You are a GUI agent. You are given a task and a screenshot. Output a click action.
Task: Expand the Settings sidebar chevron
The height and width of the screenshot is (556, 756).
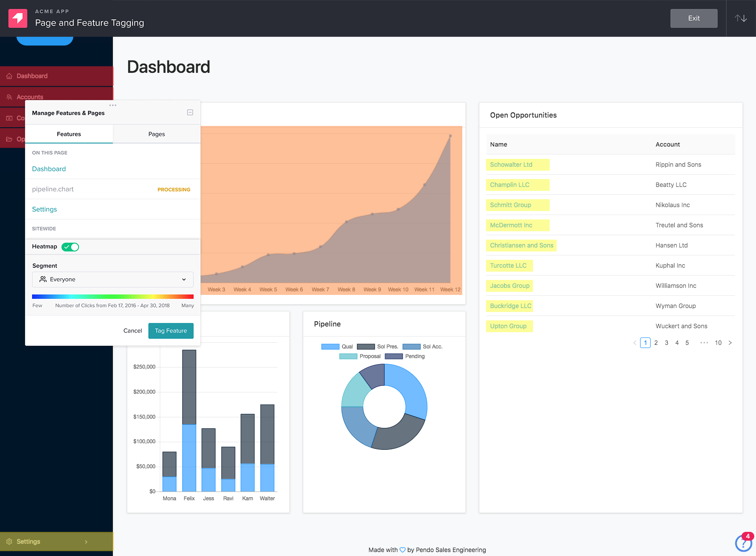86,542
